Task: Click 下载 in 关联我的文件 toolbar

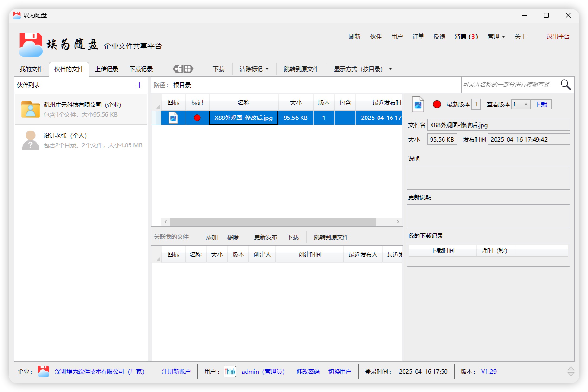Action: coord(293,237)
